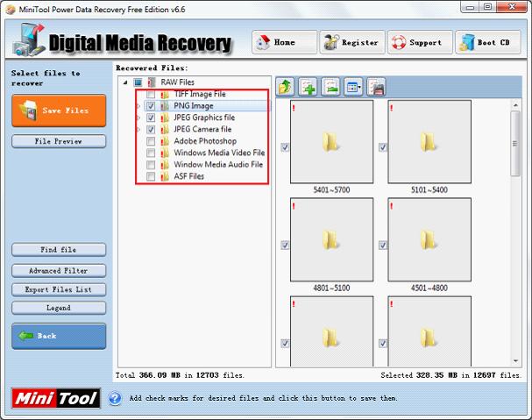Click the thumbnail list scrollbar handle

[515, 144]
